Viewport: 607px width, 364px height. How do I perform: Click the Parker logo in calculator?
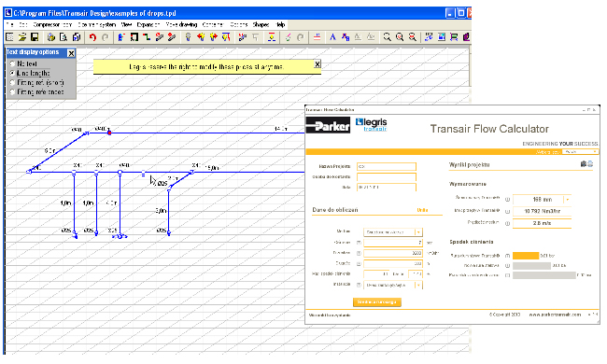328,125
